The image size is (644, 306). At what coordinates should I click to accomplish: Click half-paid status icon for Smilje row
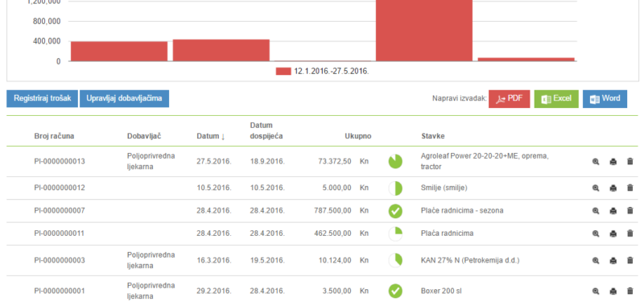click(x=395, y=188)
